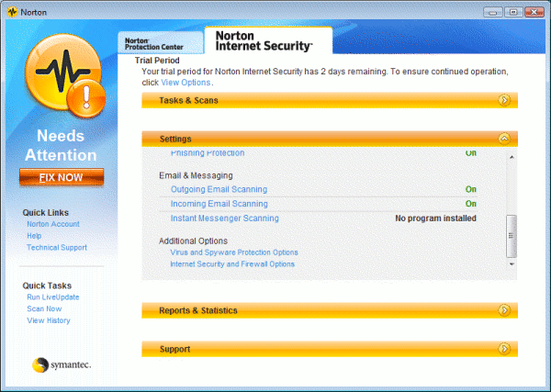Click the settings list scrollbar thumb

[x=512, y=236]
